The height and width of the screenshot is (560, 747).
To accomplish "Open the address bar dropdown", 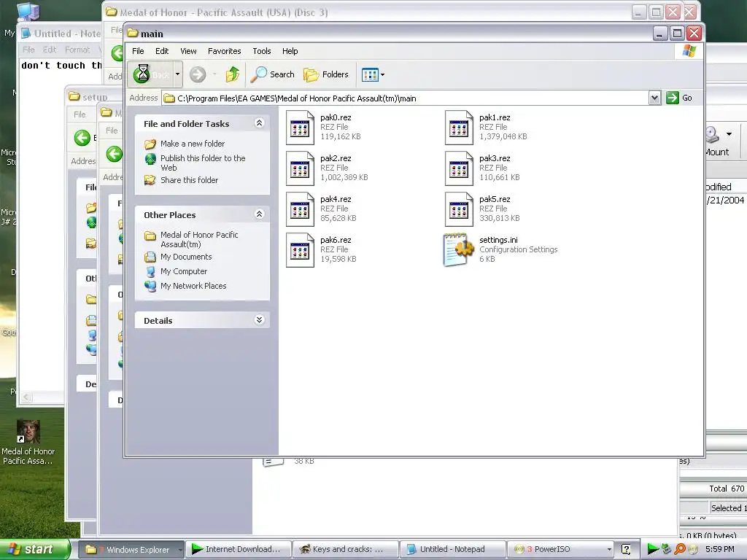I will pos(654,98).
